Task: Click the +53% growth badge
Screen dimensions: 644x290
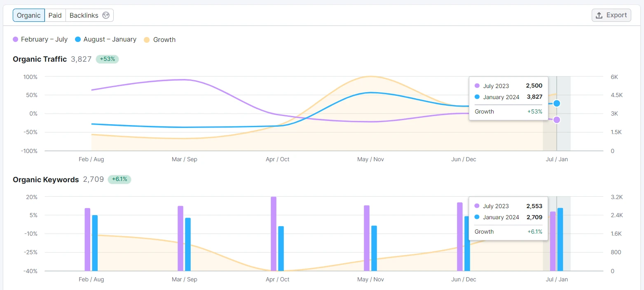Action: [107, 59]
